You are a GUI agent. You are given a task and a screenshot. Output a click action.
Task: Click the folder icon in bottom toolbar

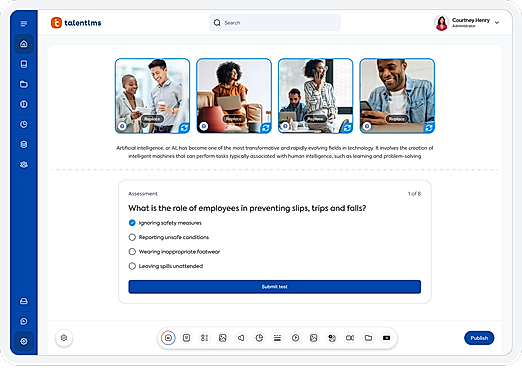[x=368, y=338]
